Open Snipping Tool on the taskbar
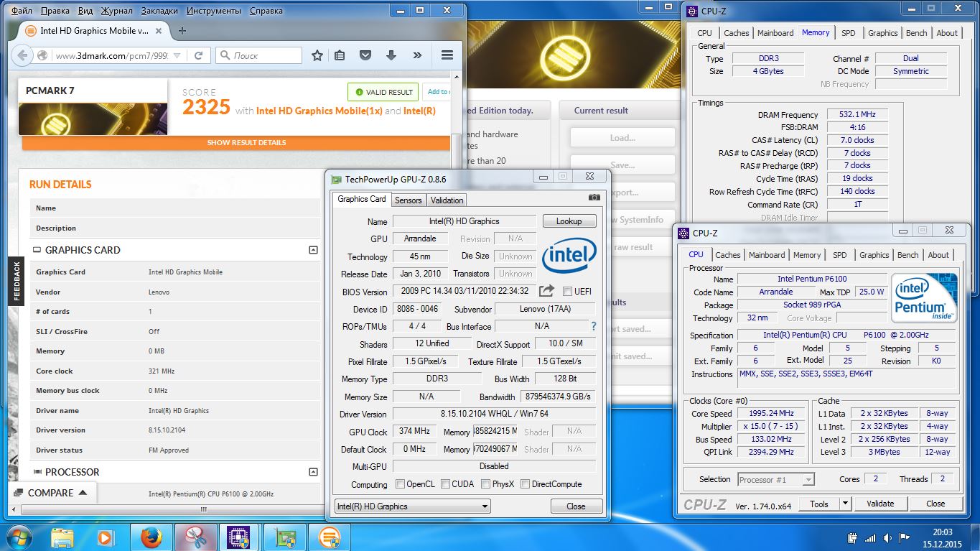Viewport: 980px width, 551px height. coord(195,537)
